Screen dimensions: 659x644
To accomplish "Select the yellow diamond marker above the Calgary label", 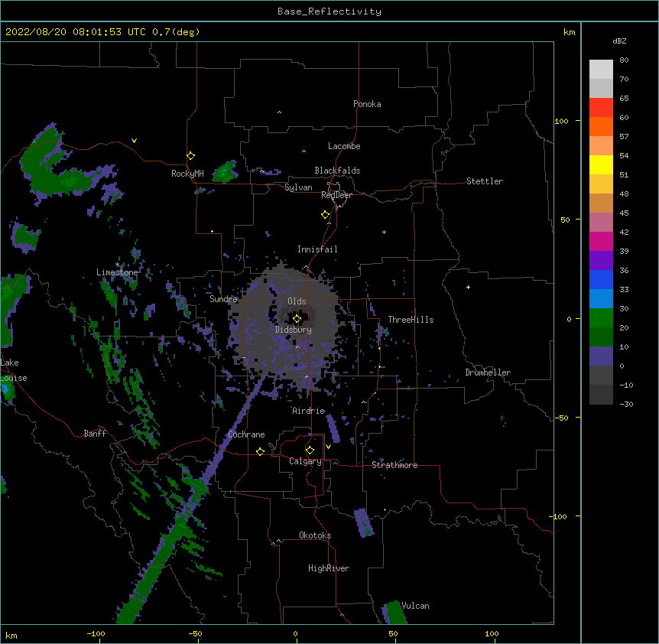I will [310, 450].
